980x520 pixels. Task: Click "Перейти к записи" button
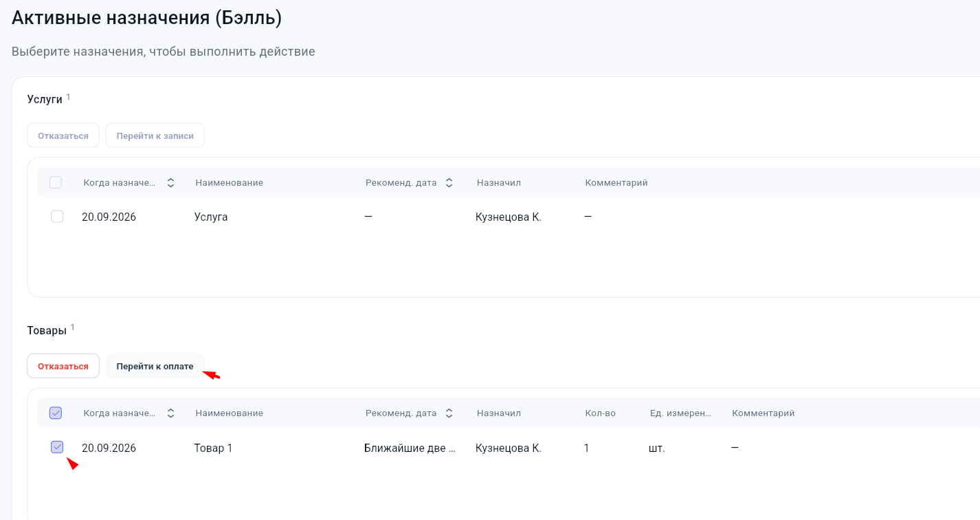[x=155, y=136]
